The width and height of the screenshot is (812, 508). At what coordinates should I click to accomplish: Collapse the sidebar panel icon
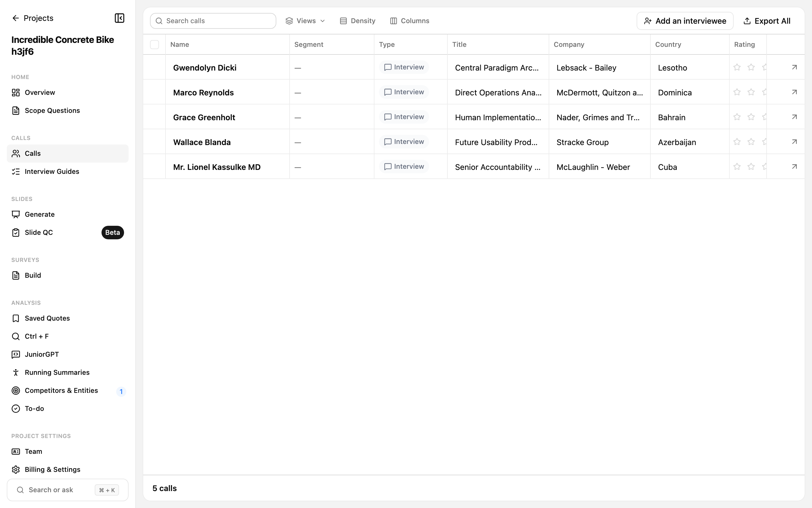(120, 18)
